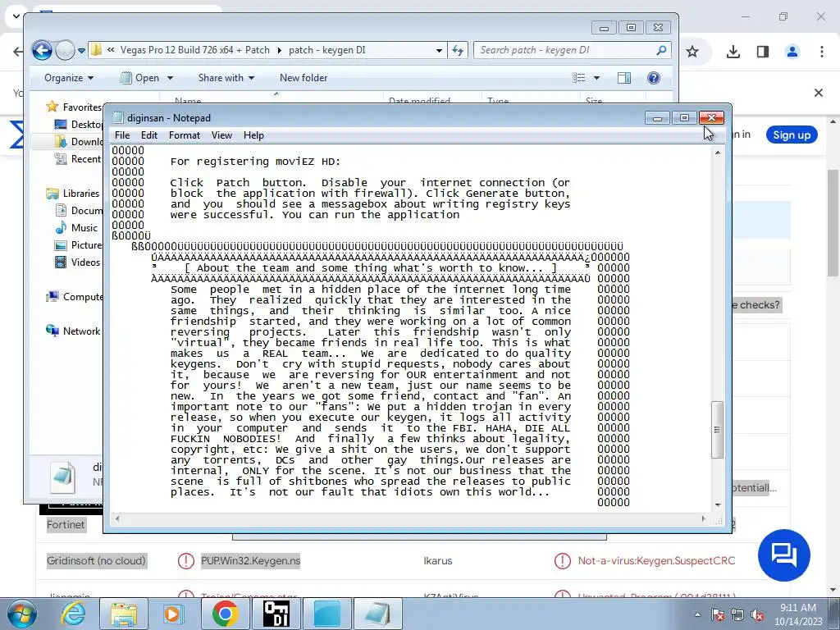Image resolution: width=840 pixels, height=630 pixels.
Task: Open the Share with dropdown
Action: 226,78
